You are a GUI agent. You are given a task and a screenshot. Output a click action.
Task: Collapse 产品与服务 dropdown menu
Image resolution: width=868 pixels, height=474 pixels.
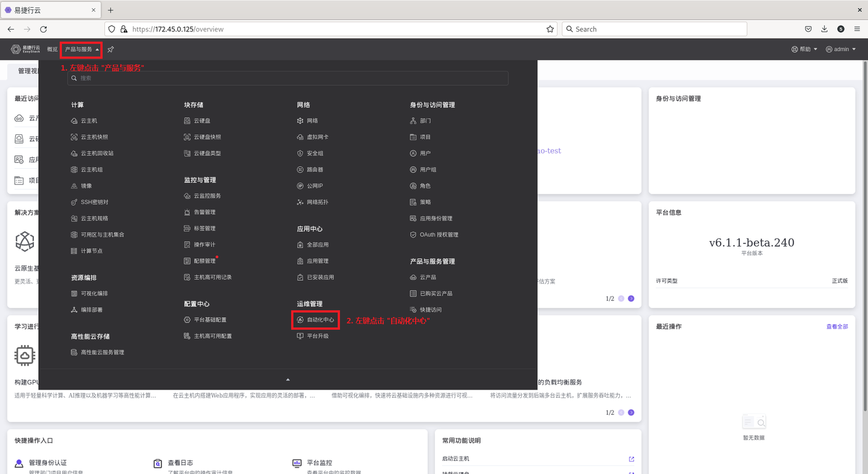(x=82, y=49)
